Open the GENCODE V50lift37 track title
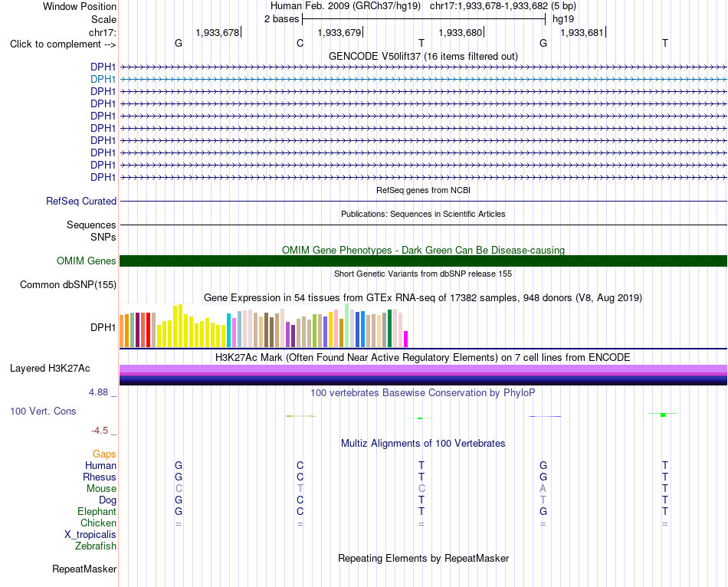728x587 pixels. tap(423, 56)
